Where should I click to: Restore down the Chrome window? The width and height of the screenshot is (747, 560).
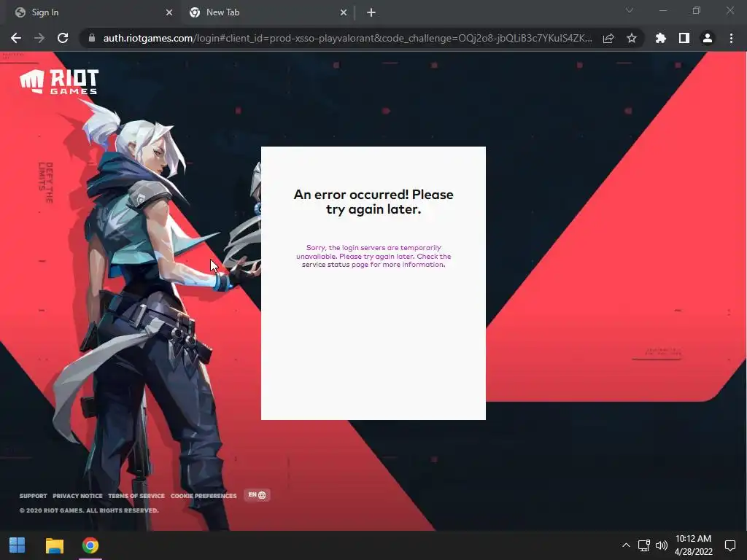click(697, 10)
